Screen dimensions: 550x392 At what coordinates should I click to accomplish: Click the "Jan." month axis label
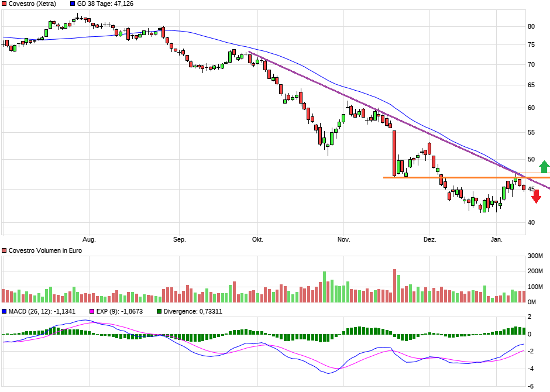[x=496, y=240]
